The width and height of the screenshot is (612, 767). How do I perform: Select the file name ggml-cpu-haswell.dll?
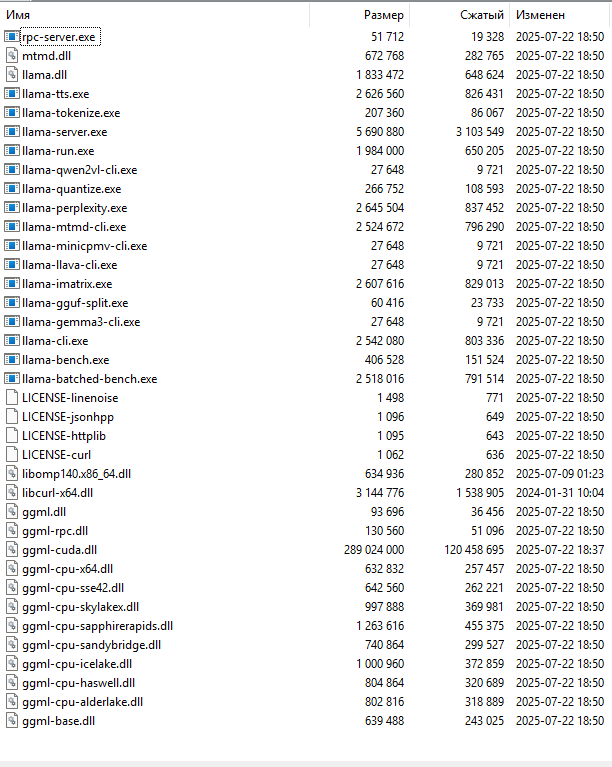[x=78, y=683]
